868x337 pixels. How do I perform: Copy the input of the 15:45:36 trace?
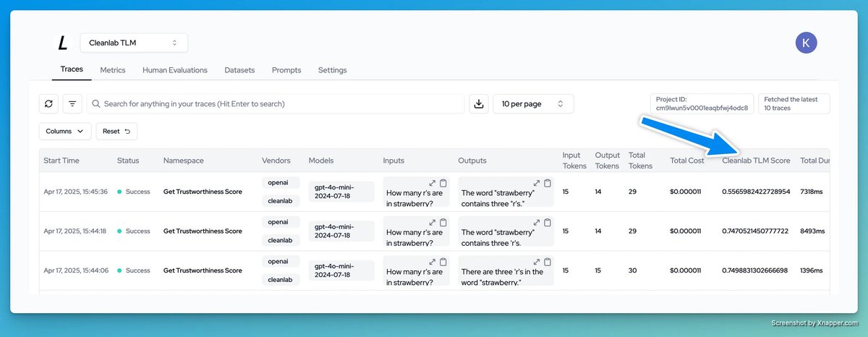click(443, 183)
